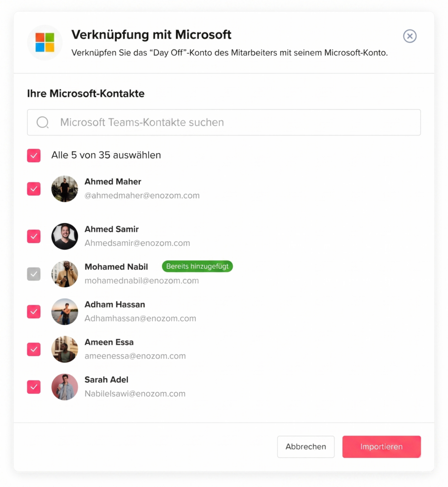
Task: Click Sarah Adel's avatar picture
Action: tap(65, 387)
